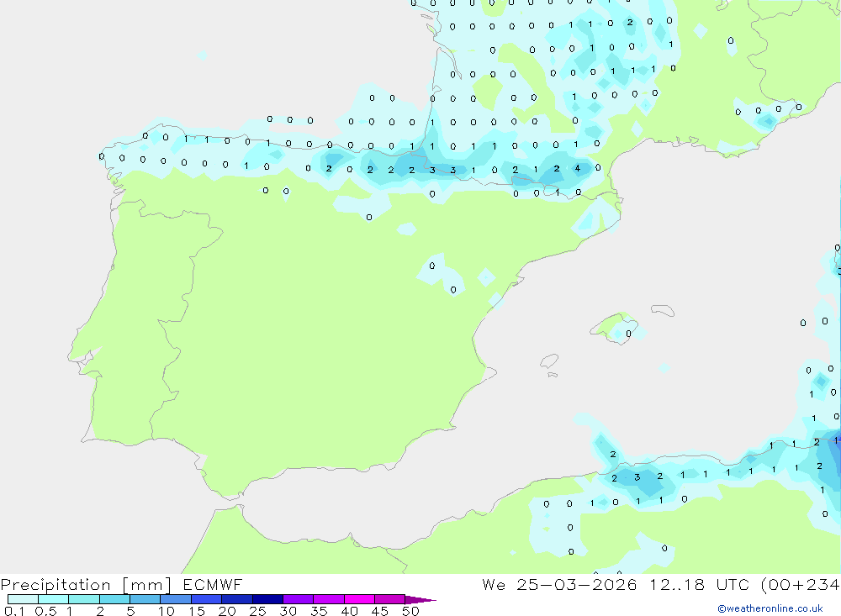Click the '10' legend scale label

167,611
